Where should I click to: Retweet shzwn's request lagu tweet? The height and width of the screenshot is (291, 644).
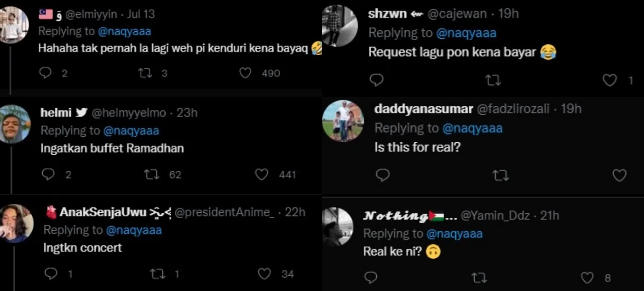[x=493, y=81]
